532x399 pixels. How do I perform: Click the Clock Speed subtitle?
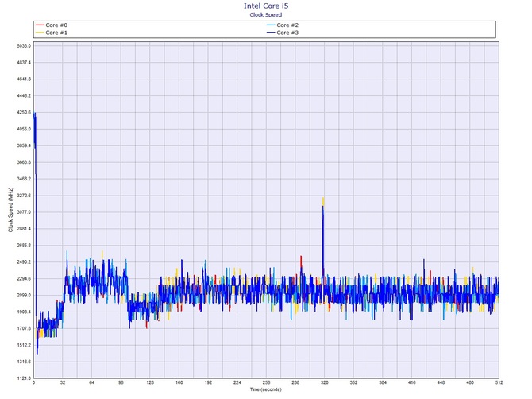pyautogui.click(x=266, y=14)
